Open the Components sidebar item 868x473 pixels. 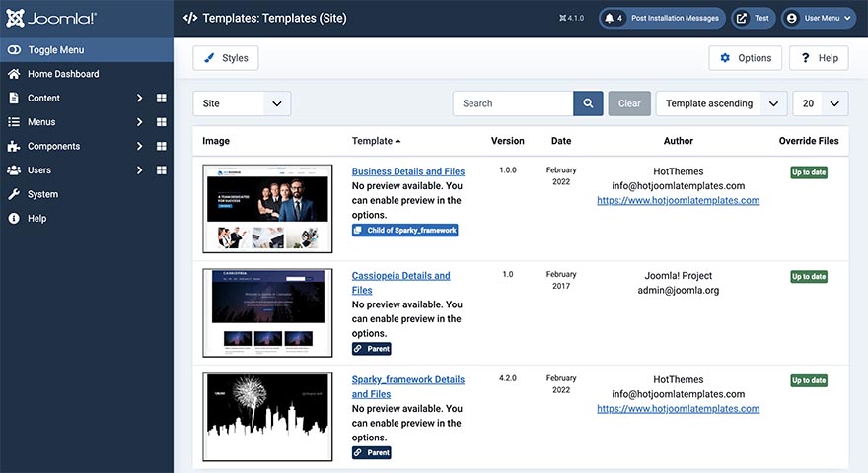53,146
